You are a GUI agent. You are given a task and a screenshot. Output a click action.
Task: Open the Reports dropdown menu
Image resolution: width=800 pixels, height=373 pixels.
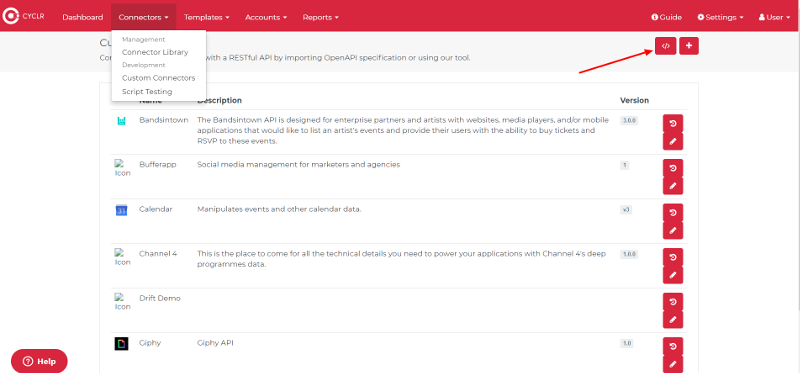tap(320, 17)
